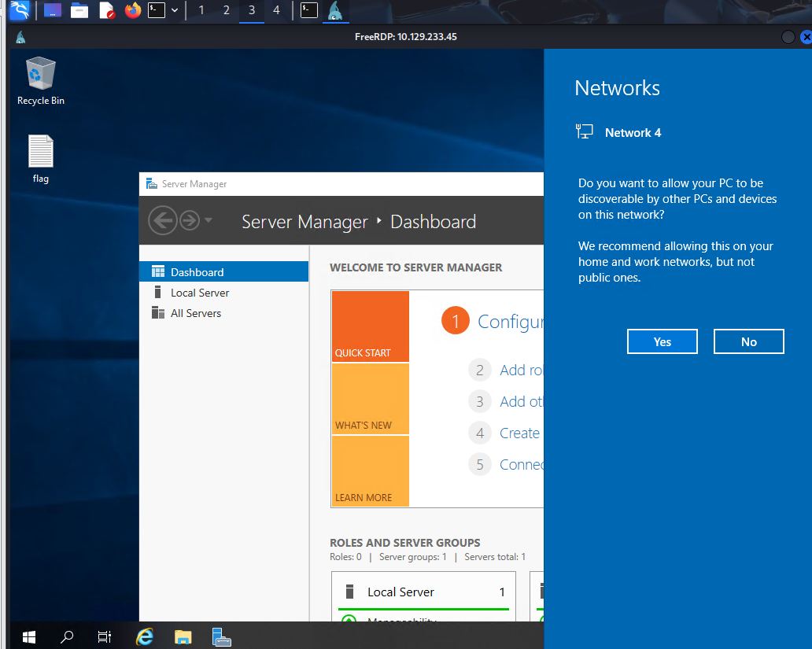Select terminal window in Kali taskbar
This screenshot has width=812, height=649.
[309, 10]
